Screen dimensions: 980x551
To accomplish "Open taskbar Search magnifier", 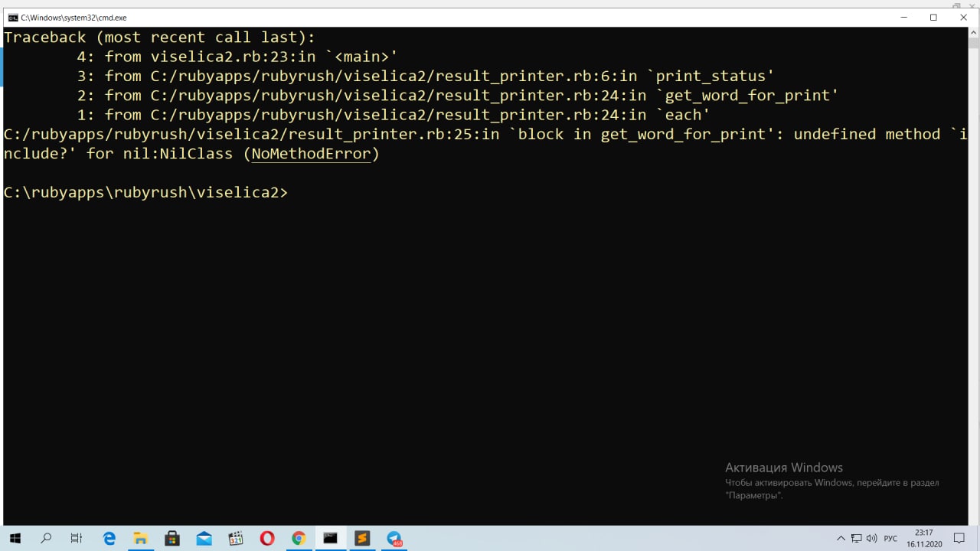I will pyautogui.click(x=46, y=538).
